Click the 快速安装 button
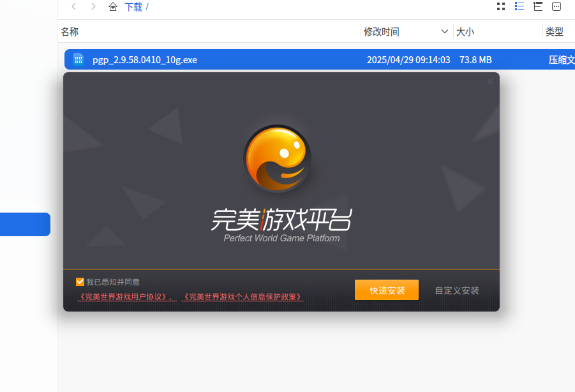 point(387,290)
